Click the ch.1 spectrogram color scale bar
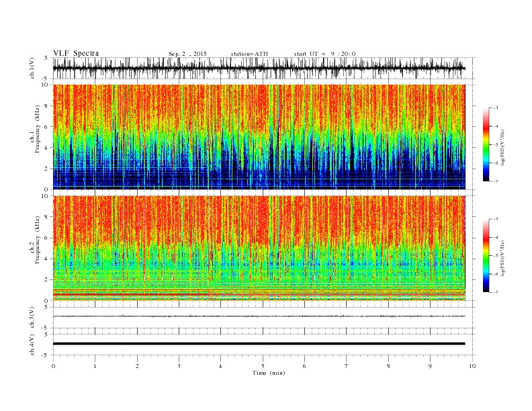Viewport: 532px width, 411px height. click(486, 144)
